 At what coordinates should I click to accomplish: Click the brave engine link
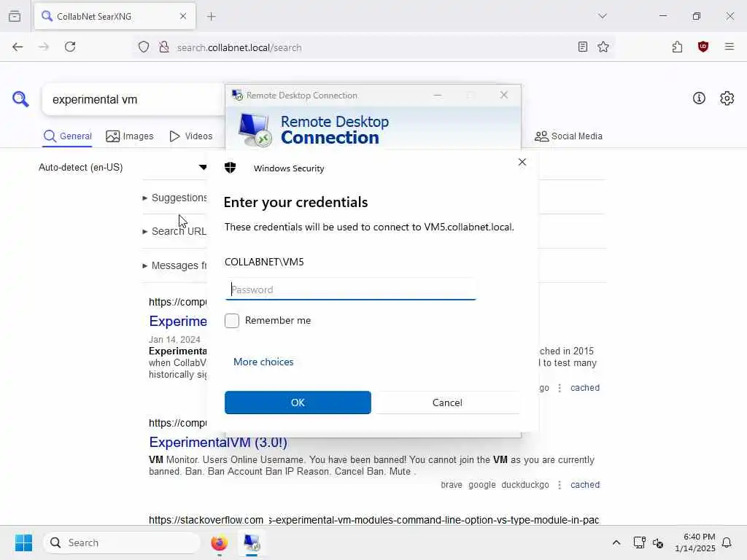[x=451, y=485]
